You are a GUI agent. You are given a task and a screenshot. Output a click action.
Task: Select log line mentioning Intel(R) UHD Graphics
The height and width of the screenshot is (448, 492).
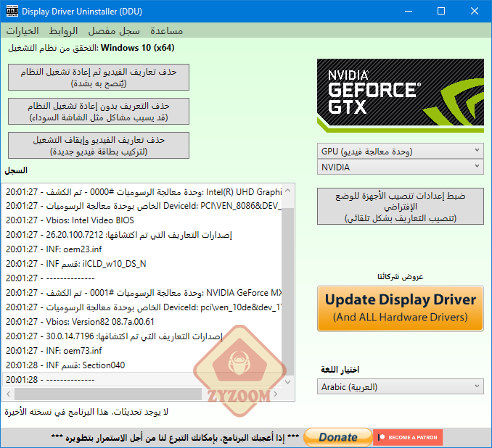pyautogui.click(x=142, y=191)
